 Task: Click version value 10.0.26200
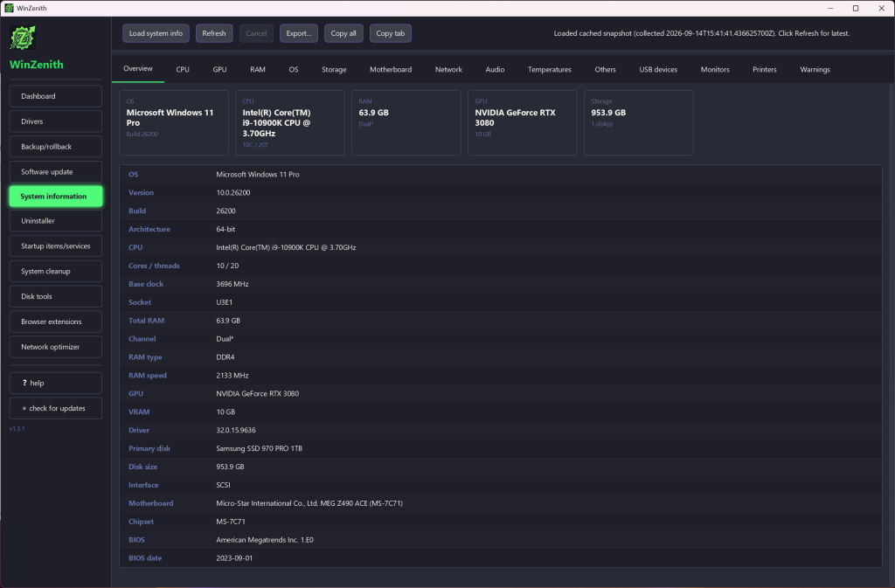point(232,193)
